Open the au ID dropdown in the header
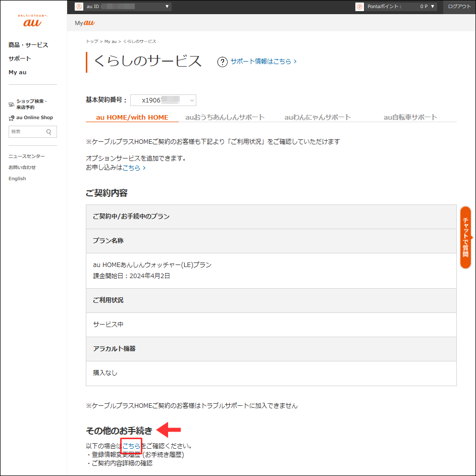The image size is (476, 476). point(167,7)
